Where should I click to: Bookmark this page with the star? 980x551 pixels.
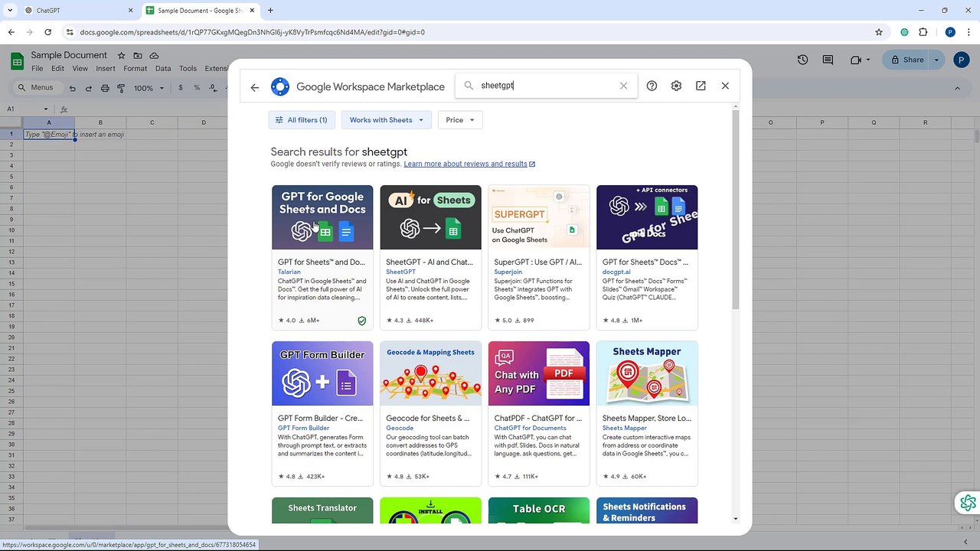tap(879, 32)
